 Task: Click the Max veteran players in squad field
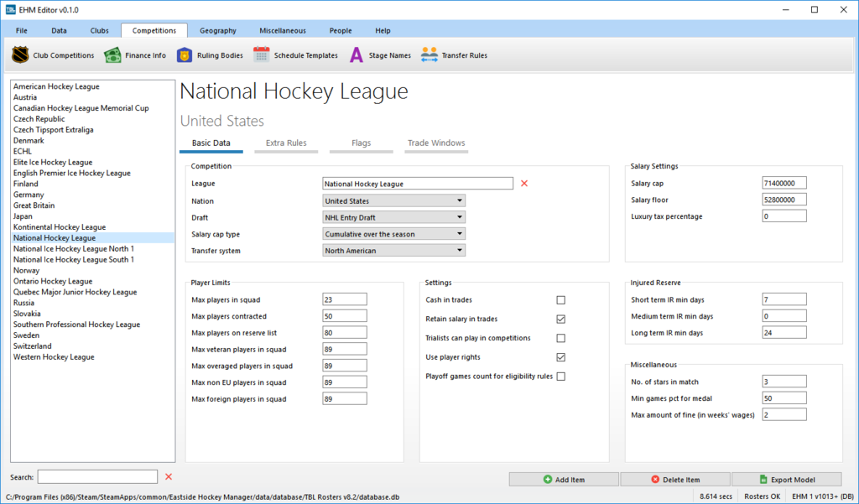tap(345, 349)
